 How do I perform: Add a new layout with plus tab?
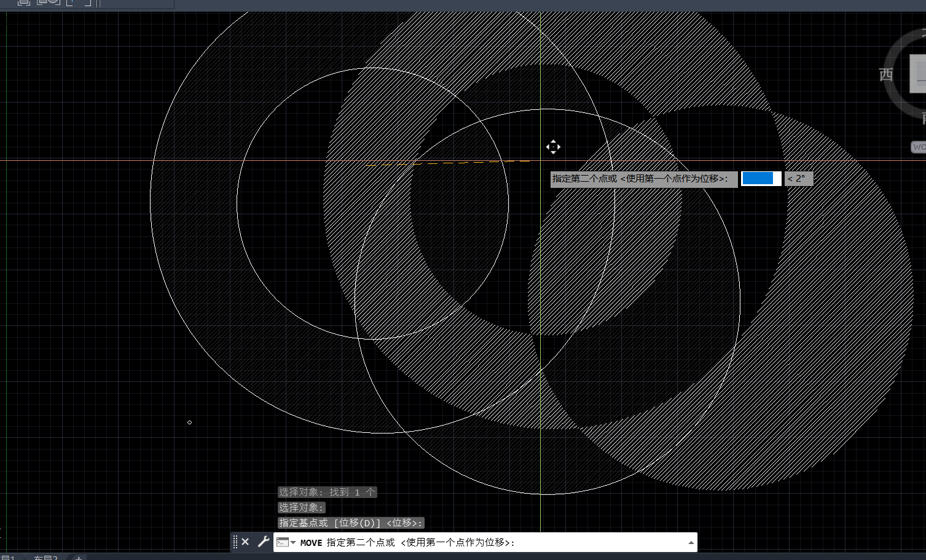pyautogui.click(x=78, y=558)
